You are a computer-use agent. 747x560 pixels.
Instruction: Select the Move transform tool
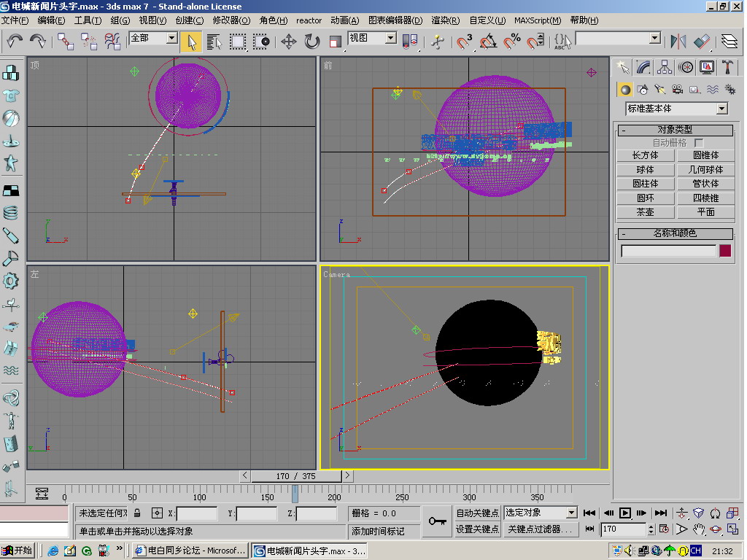tap(289, 41)
